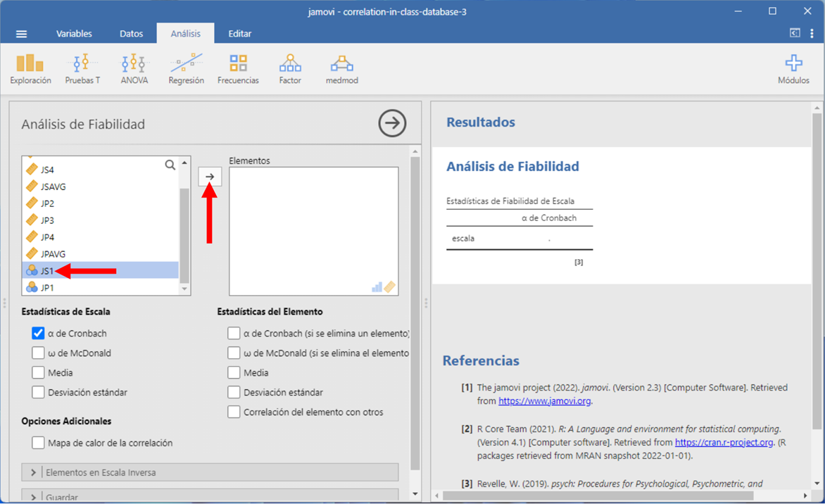Image resolution: width=825 pixels, height=504 pixels.
Task: Switch to the Variables tab
Action: [74, 34]
